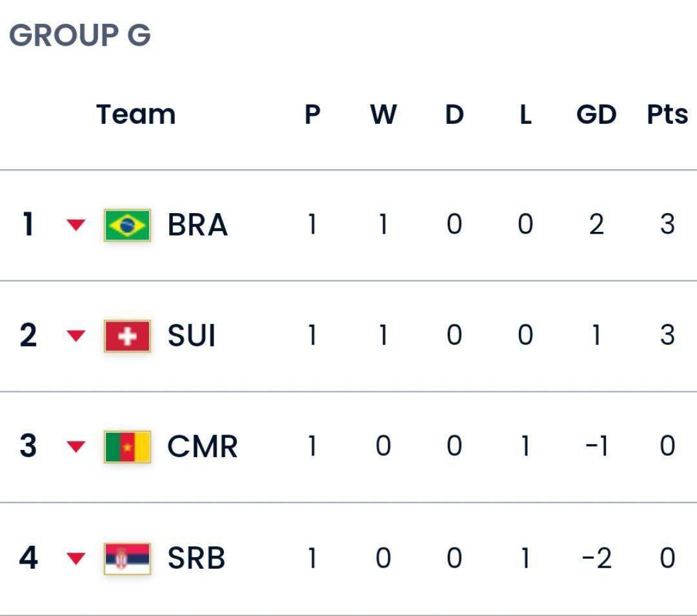Click red arrow next to CMR
Image resolution: width=697 pixels, height=616 pixels.
[x=76, y=447]
